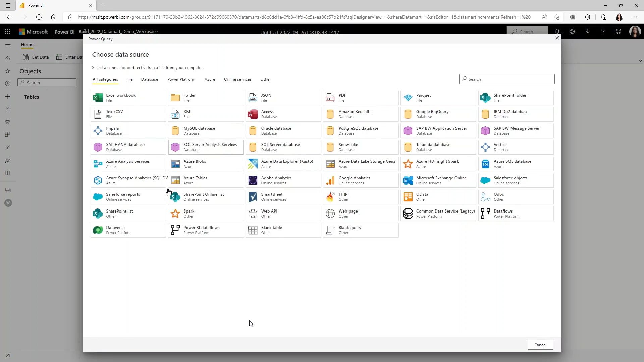Open Power BI settings gear
Image resolution: width=644 pixels, height=362 pixels.
pyautogui.click(x=573, y=31)
